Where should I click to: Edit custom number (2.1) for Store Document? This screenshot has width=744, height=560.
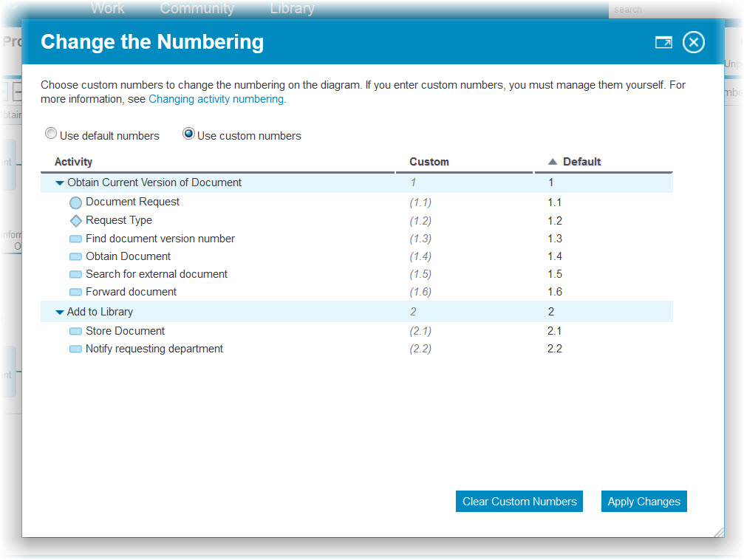(420, 331)
